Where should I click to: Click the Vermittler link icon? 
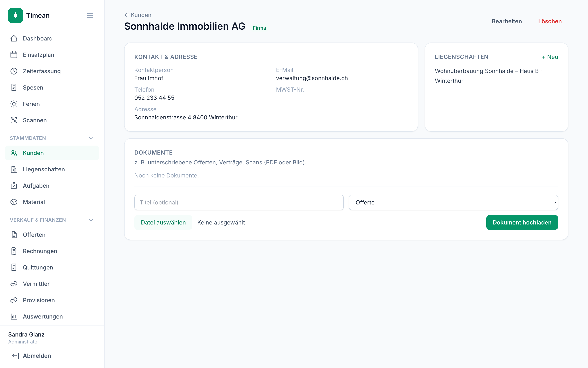click(x=14, y=284)
